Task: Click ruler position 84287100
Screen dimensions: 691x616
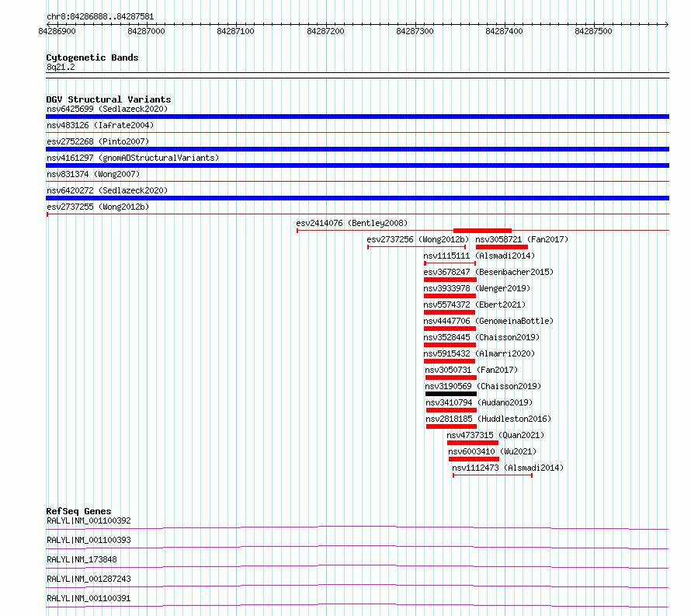Action: click(x=236, y=31)
